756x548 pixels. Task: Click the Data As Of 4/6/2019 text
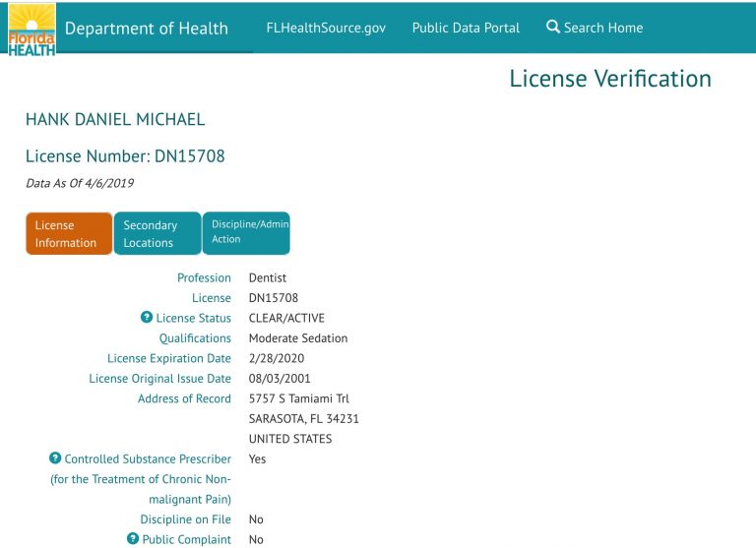pos(80,183)
